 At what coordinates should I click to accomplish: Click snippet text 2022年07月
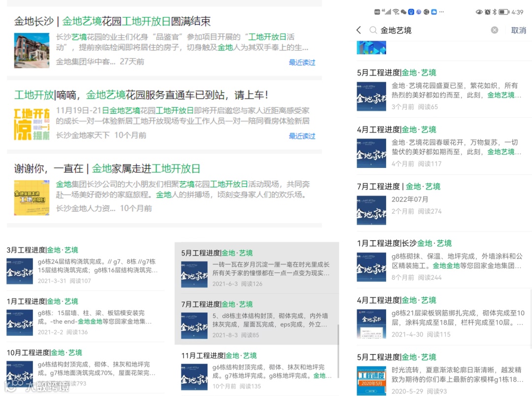coord(410,199)
